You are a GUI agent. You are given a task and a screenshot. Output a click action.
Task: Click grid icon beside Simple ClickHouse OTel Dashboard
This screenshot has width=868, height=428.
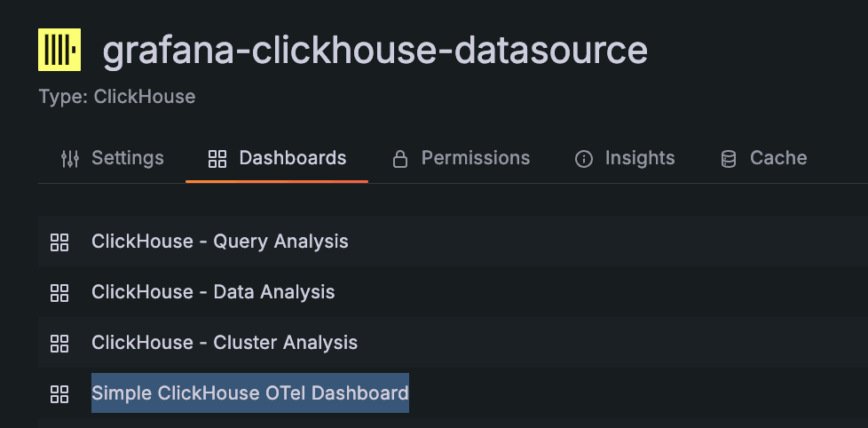[59, 393]
